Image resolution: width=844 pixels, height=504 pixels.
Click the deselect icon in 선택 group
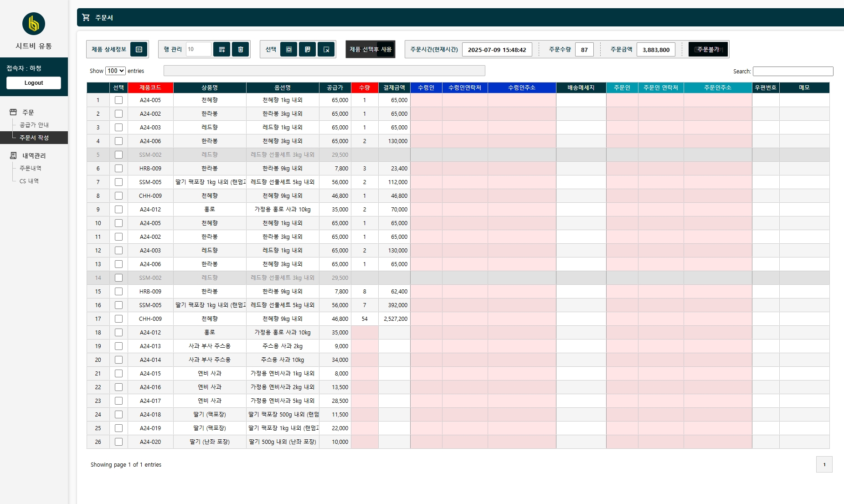(326, 49)
